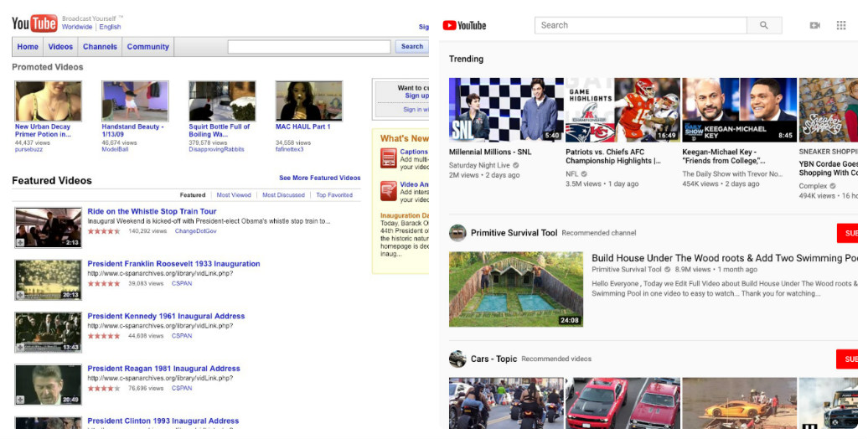The image size is (868, 439).
Task: Click the old YouTube logo
Action: click(34, 23)
